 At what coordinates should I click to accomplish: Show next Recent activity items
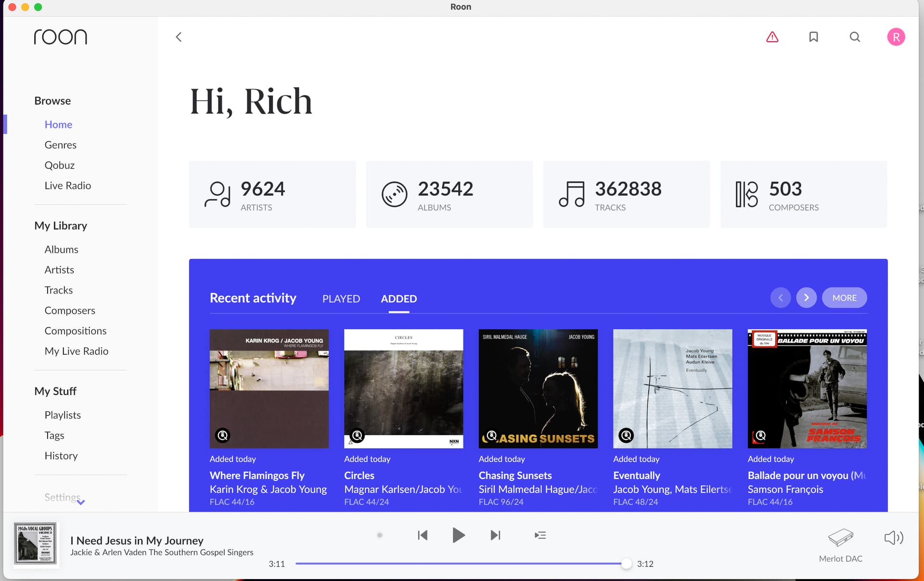[x=806, y=298]
